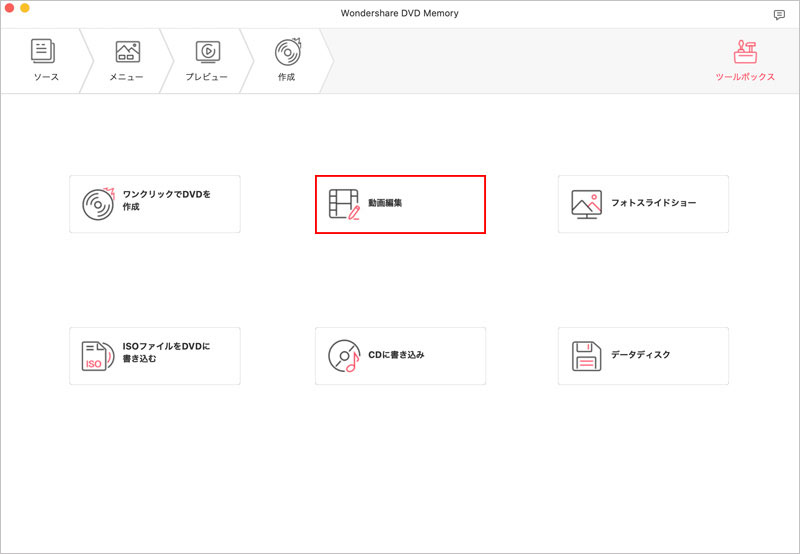Click the 動画編集 filmstrip pencil icon
Viewport: 800px width, 554px height.
pos(344,204)
